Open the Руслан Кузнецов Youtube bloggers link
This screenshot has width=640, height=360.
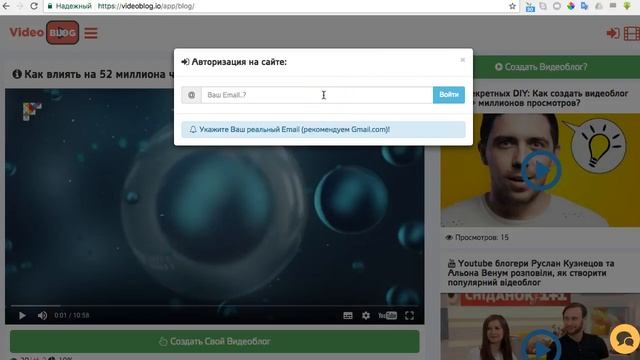pyautogui.click(x=531, y=273)
